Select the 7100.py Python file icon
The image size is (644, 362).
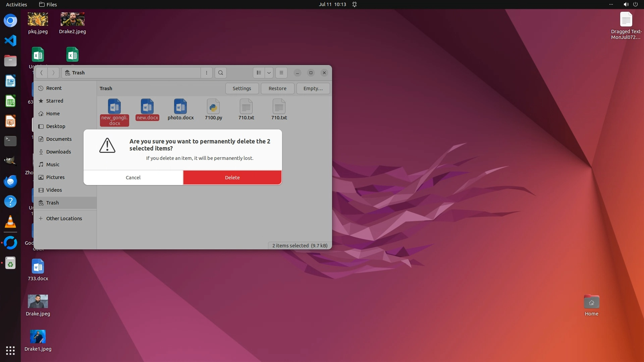coord(213,107)
